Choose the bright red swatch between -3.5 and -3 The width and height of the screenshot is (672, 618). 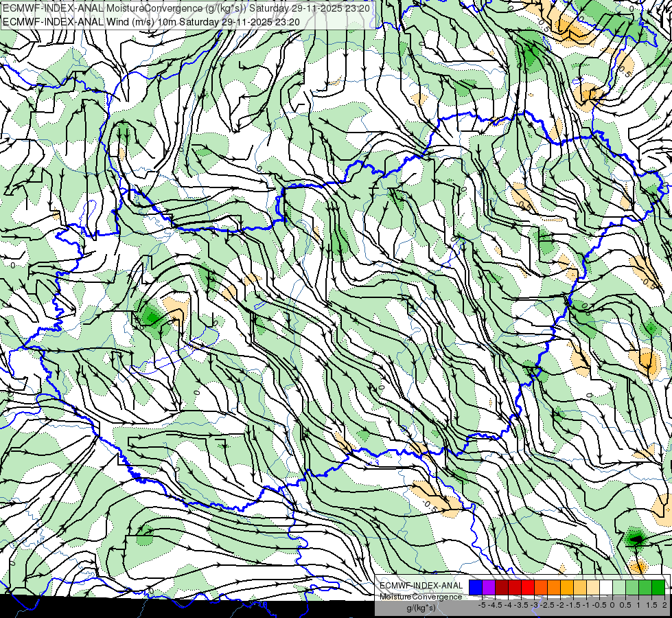528,587
